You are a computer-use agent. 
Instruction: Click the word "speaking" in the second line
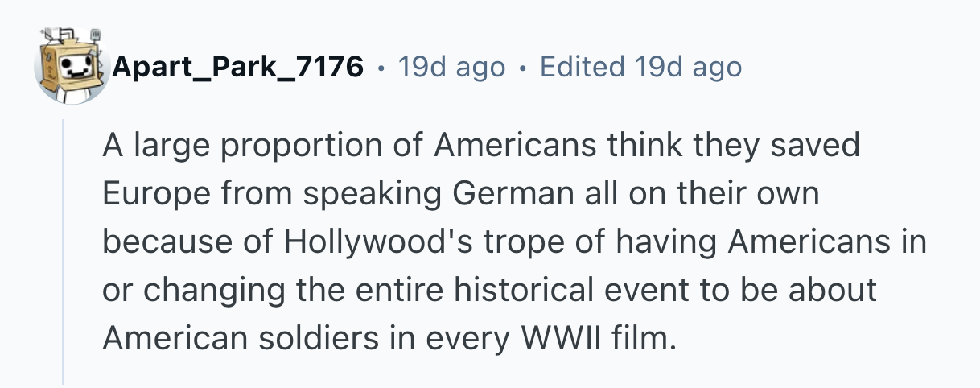(x=356, y=194)
